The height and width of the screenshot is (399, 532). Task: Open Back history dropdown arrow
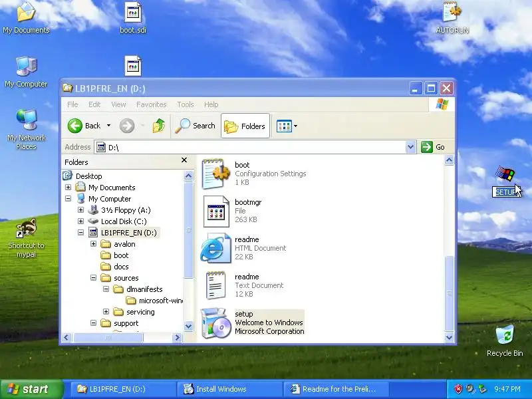click(x=108, y=126)
